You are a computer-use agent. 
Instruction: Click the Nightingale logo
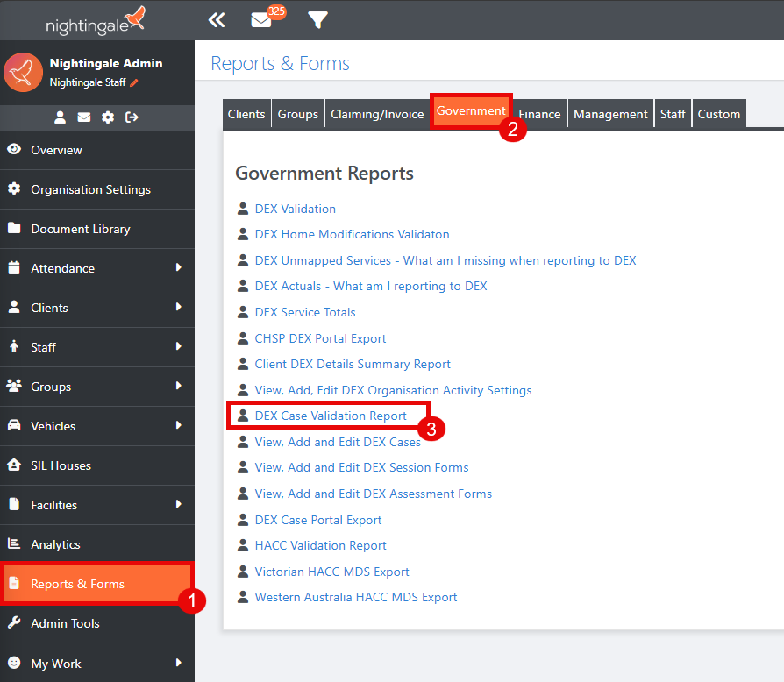[x=95, y=21]
